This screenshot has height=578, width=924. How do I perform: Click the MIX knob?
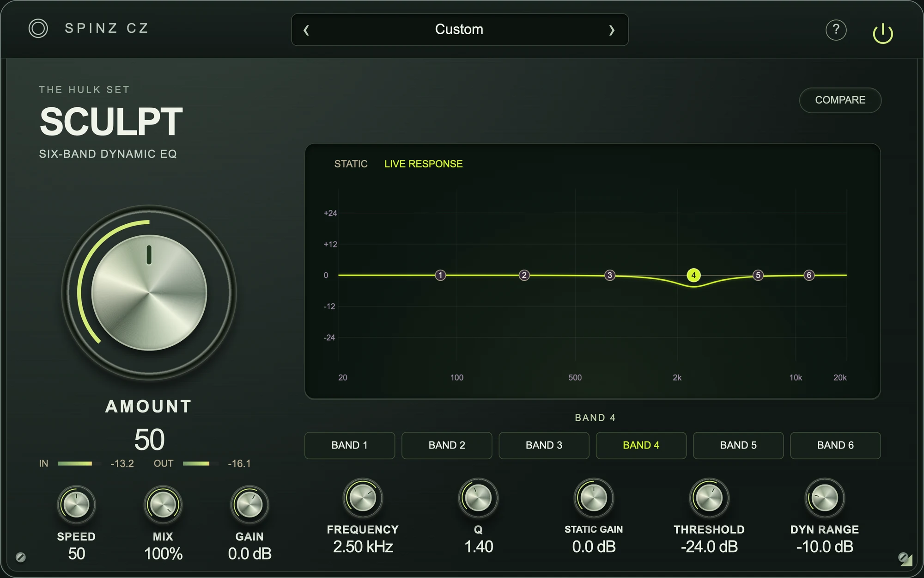(x=163, y=504)
